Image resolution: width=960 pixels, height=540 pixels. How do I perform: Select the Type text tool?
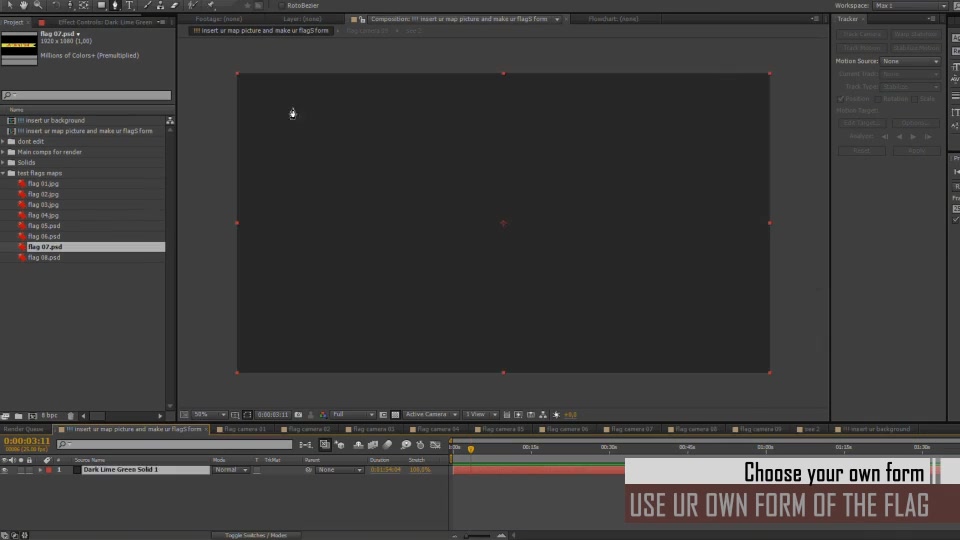click(x=130, y=5)
